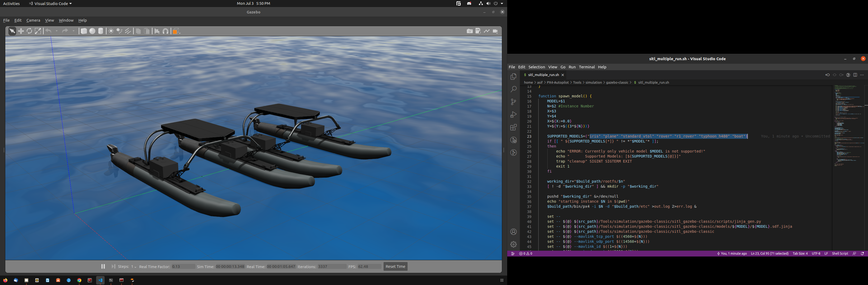Expand the gazebo-classic breadcrumb in VS Code

pyautogui.click(x=617, y=82)
